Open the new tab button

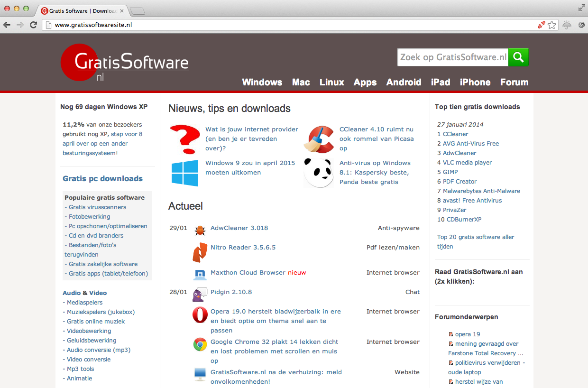tap(138, 10)
